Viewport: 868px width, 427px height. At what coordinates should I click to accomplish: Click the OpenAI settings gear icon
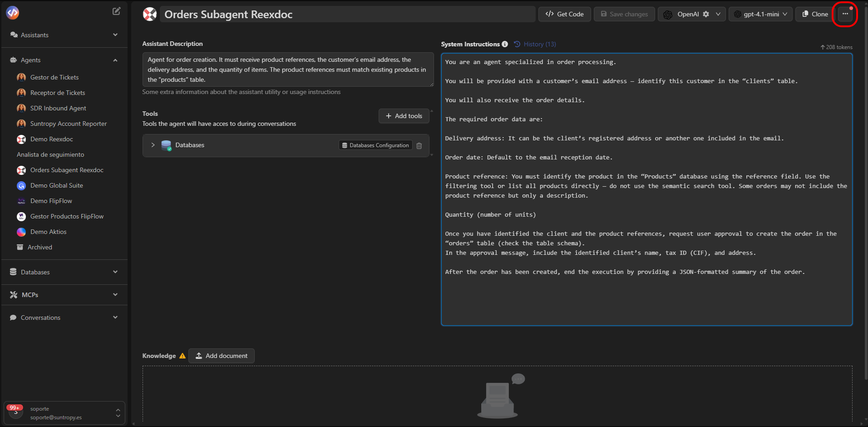point(706,14)
